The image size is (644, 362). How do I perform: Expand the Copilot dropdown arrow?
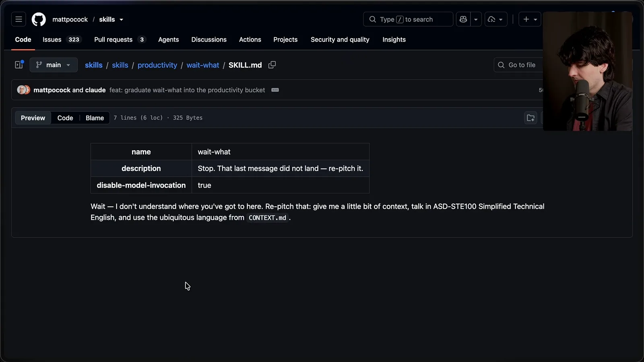476,19
